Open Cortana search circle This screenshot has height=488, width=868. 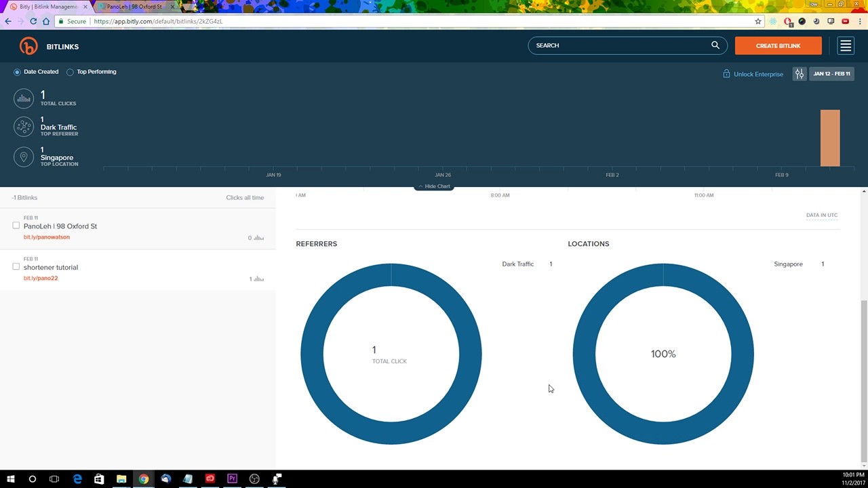(32, 479)
